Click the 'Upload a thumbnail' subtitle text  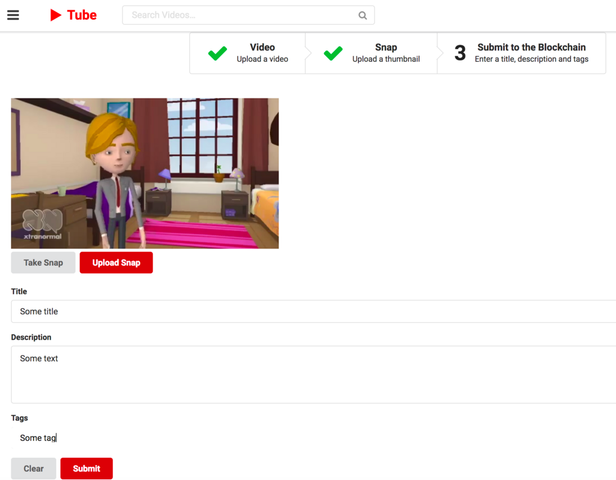pyautogui.click(x=386, y=59)
